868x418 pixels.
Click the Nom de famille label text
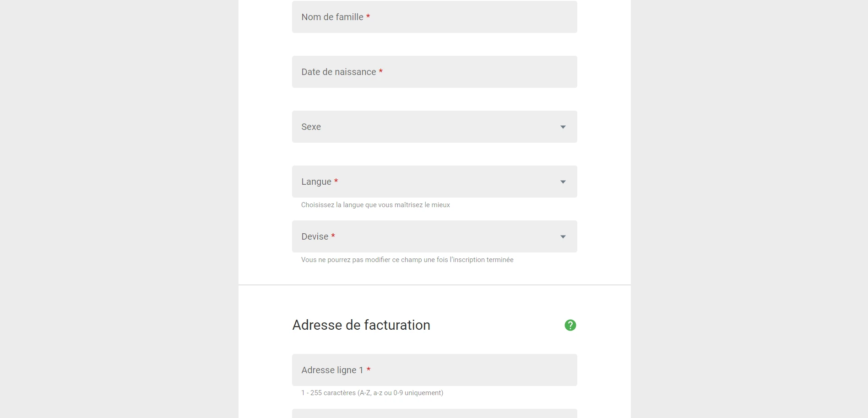click(x=332, y=17)
